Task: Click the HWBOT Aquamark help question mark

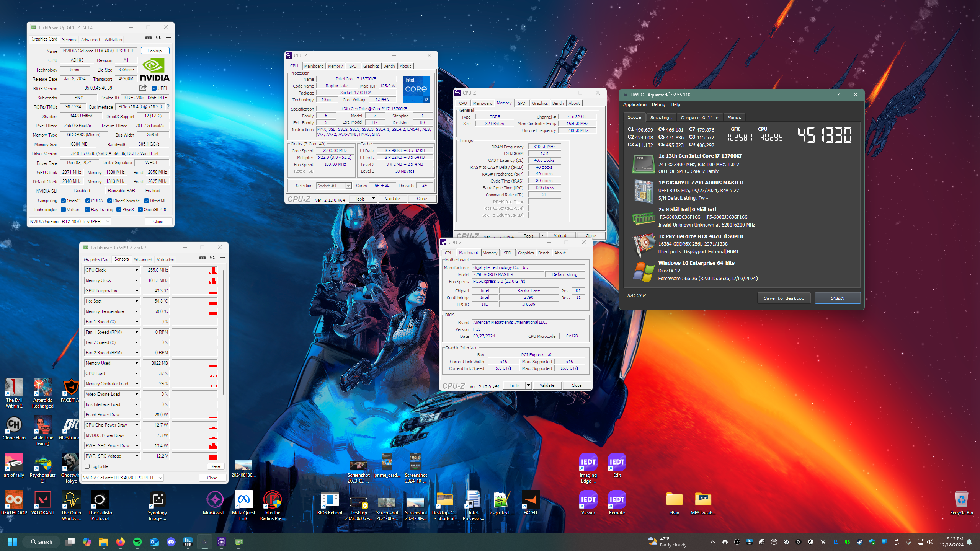Action: (x=838, y=95)
